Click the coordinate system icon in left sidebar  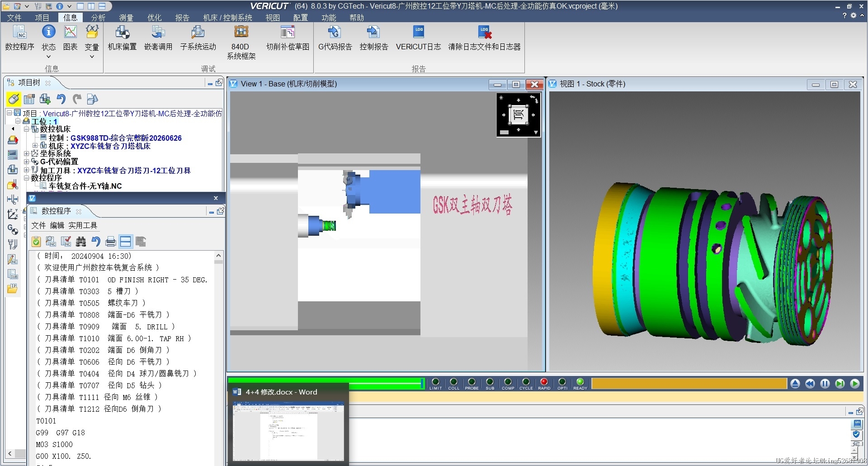coord(13,214)
